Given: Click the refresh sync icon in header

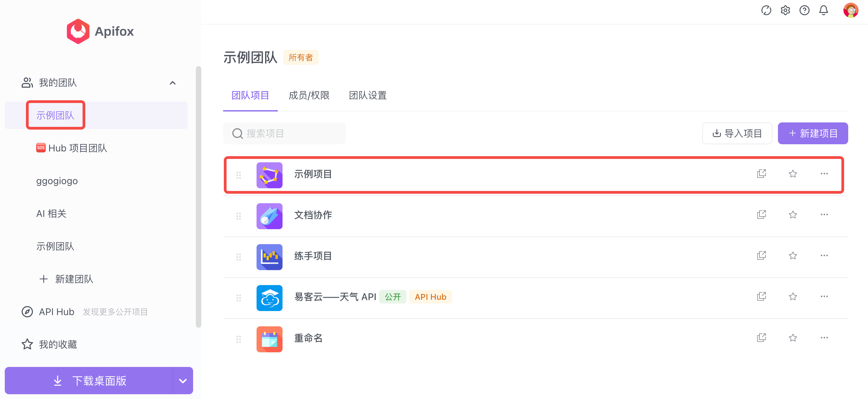Looking at the screenshot, I should click(766, 11).
